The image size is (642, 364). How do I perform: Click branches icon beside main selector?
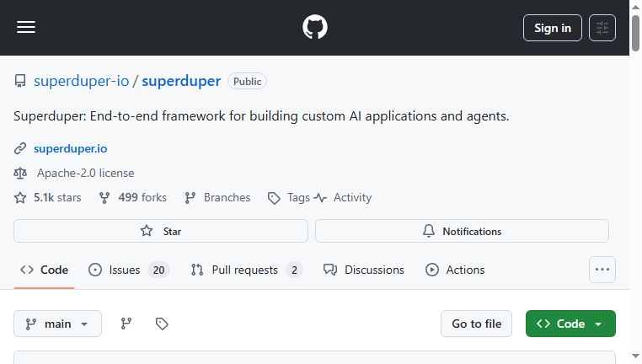coord(126,324)
